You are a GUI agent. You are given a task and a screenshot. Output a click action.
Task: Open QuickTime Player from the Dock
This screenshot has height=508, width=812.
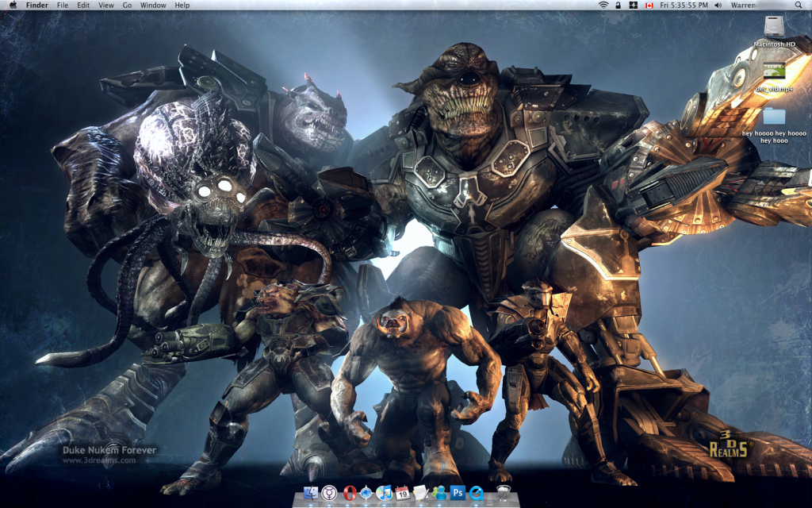(476, 493)
